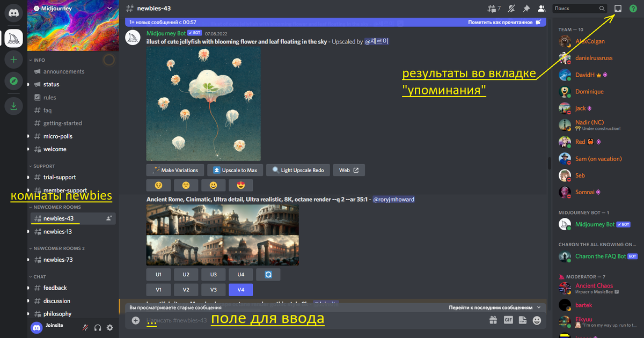Click the Upscale to Max button
644x338 pixels.
(x=235, y=170)
